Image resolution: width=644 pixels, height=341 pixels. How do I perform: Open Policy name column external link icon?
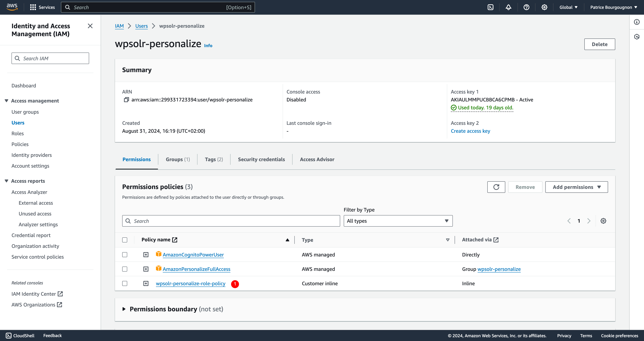175,240
